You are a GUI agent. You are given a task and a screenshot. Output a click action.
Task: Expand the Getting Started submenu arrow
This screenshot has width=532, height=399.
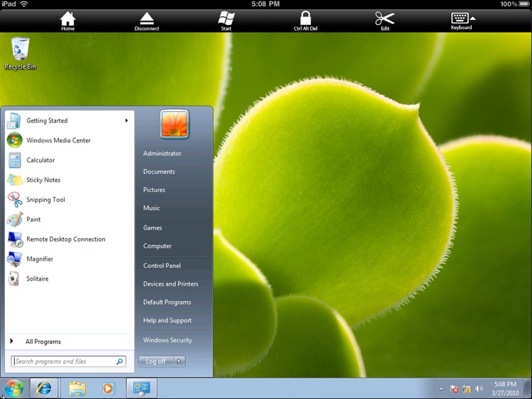tap(126, 120)
